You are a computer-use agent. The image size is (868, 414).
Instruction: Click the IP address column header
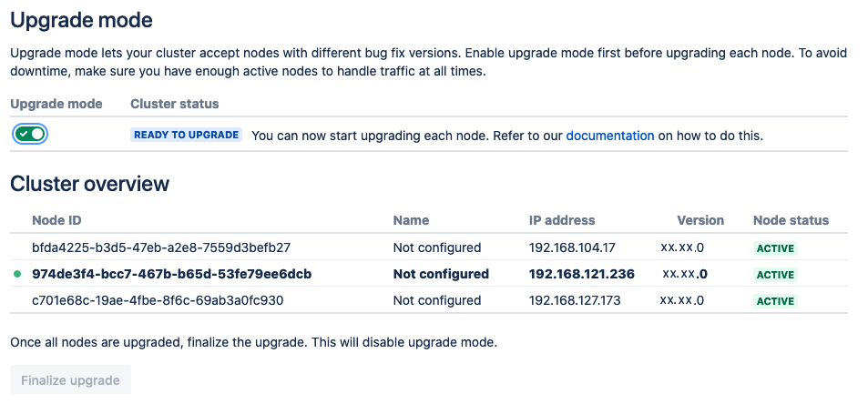(562, 220)
